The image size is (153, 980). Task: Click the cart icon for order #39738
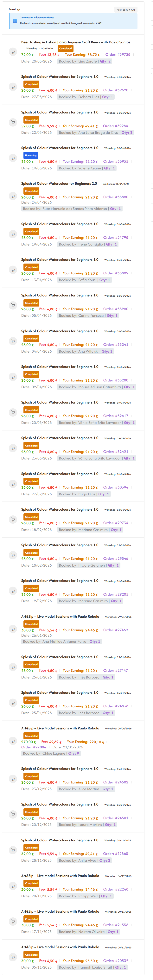point(13,51)
